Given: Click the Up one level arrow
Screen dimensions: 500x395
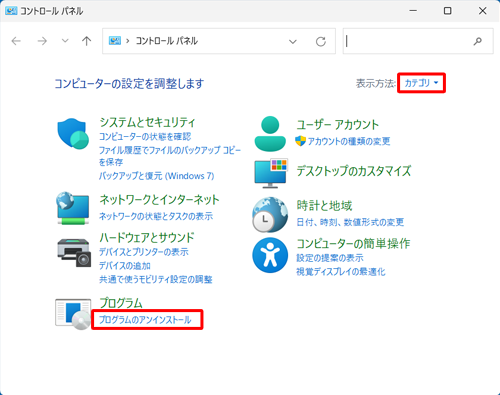Looking at the screenshot, I should point(87,41).
